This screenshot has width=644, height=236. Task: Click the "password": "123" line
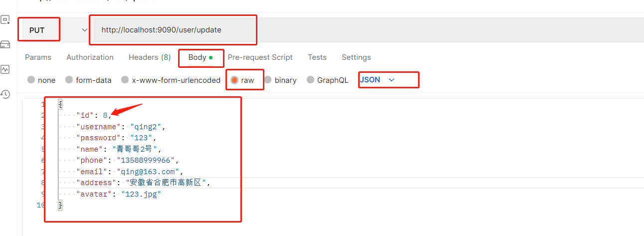(116, 138)
